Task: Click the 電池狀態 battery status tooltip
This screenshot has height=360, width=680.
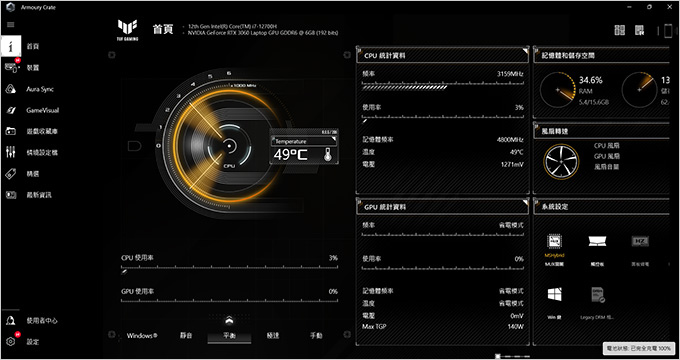Action: pos(639,349)
